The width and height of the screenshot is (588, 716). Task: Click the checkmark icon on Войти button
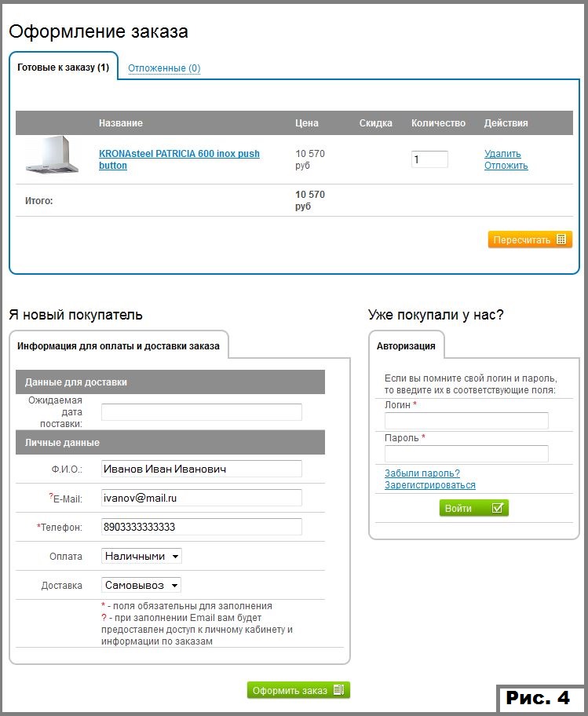point(497,508)
